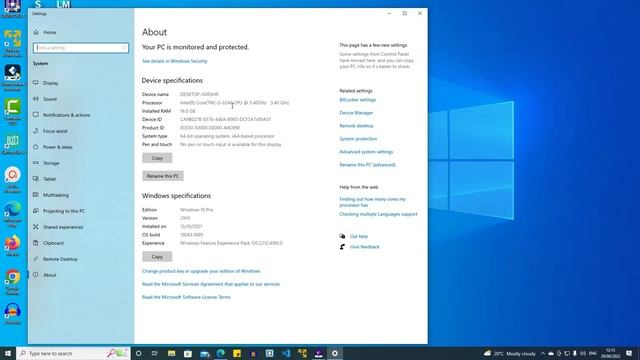This screenshot has height=360, width=640.
Task: Open weather widget Mostly cloudy
Action: tap(510, 353)
